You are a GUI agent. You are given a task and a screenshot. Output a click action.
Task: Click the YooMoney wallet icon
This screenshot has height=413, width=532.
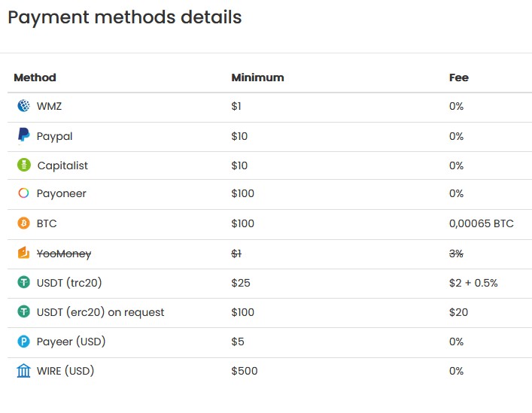pyautogui.click(x=24, y=253)
